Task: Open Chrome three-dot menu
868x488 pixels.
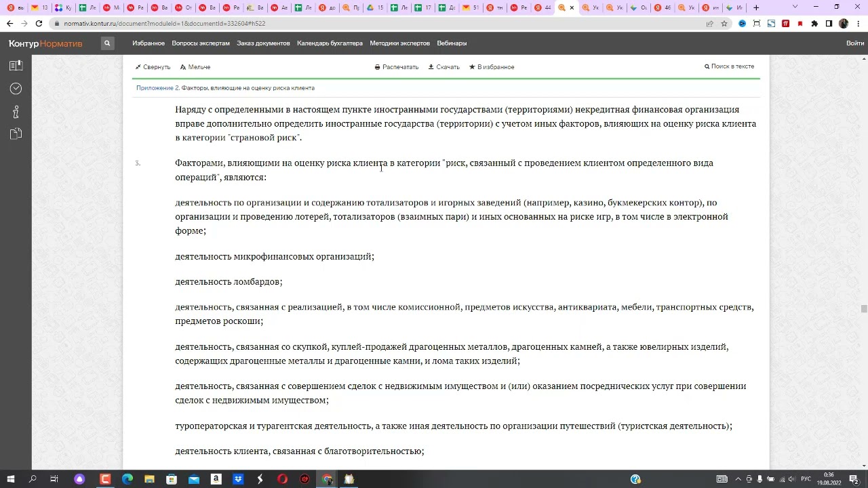Action: pyautogui.click(x=857, y=23)
